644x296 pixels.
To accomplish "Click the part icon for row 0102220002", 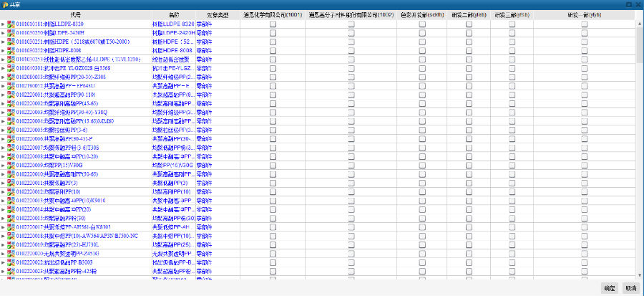I will pos(11,104).
